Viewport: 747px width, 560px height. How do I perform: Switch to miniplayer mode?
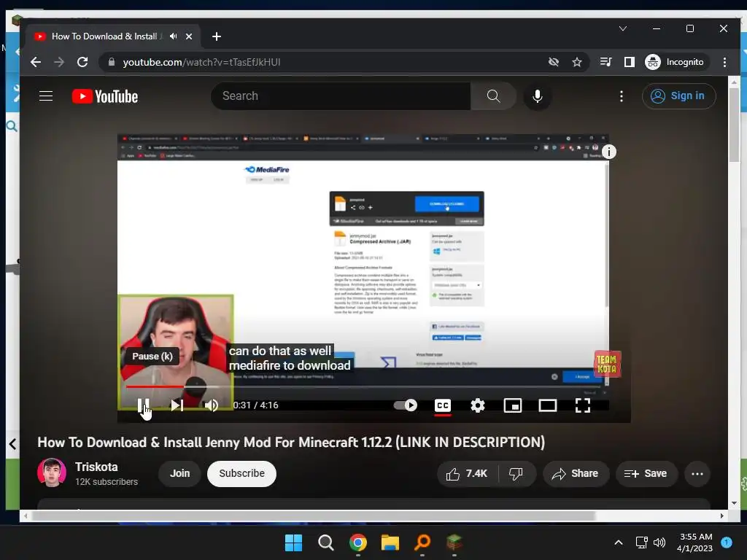[513, 405]
